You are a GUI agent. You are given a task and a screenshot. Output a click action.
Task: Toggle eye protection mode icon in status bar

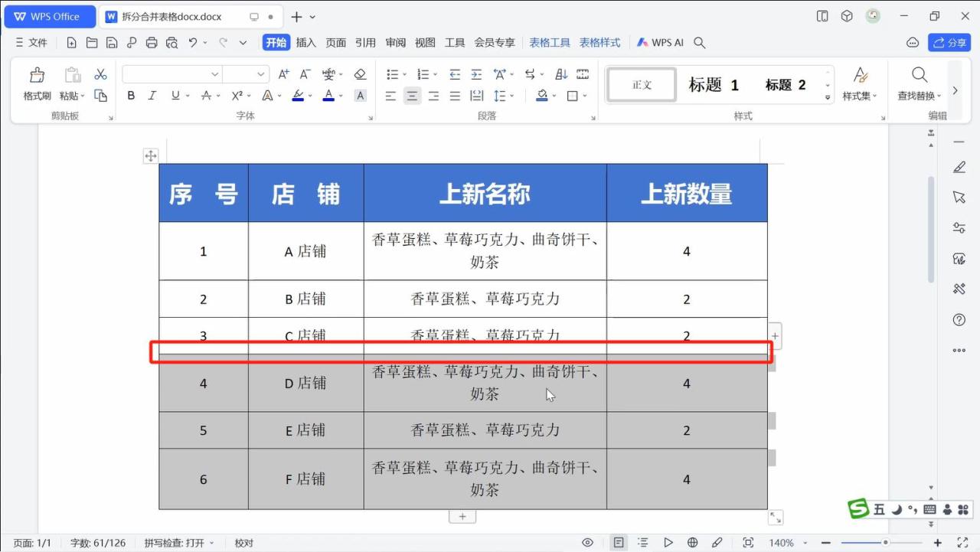pos(587,543)
